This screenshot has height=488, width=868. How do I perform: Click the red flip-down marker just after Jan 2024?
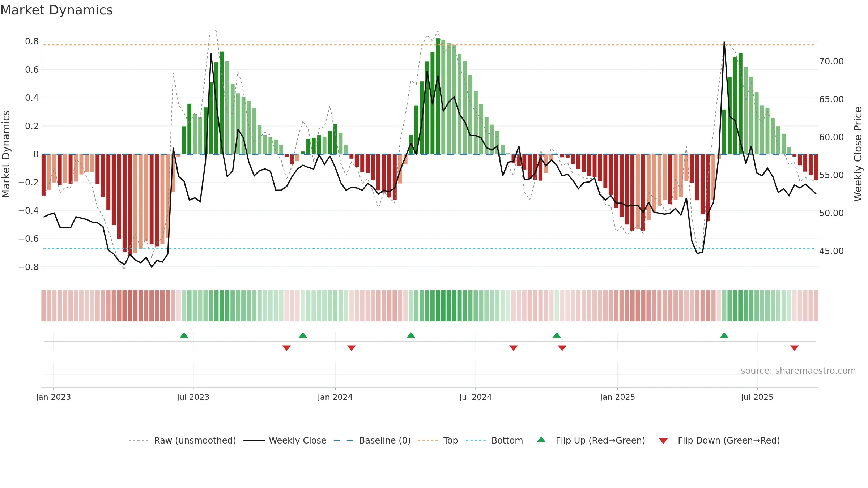click(x=352, y=348)
